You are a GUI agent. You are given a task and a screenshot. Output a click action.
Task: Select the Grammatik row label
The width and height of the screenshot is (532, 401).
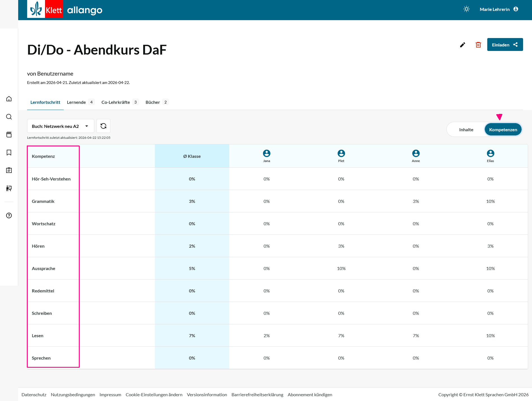[x=43, y=201]
